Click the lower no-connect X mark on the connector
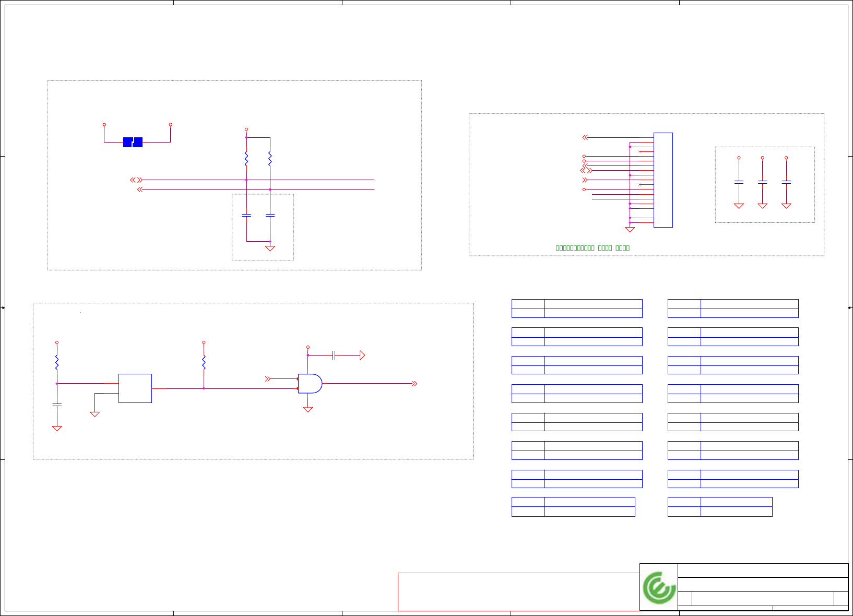 click(639, 185)
